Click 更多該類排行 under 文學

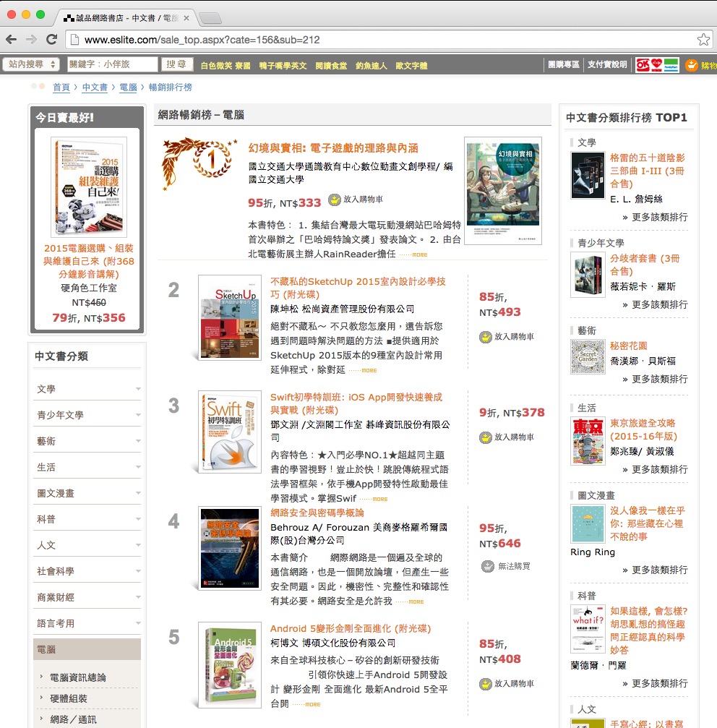(x=659, y=218)
